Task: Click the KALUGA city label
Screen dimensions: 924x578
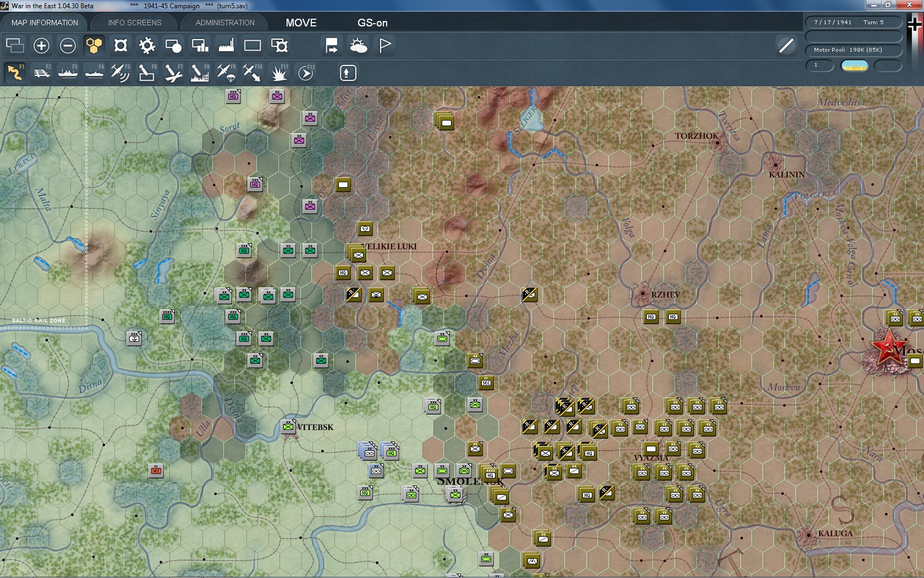Action: pyautogui.click(x=835, y=533)
